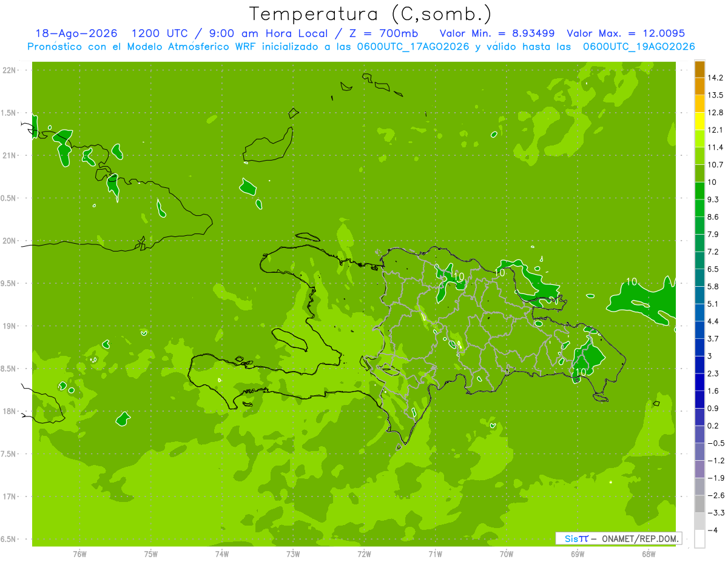The width and height of the screenshot is (728, 562).
Task: Click the "-1.9" color scale value
Action: tap(716, 478)
